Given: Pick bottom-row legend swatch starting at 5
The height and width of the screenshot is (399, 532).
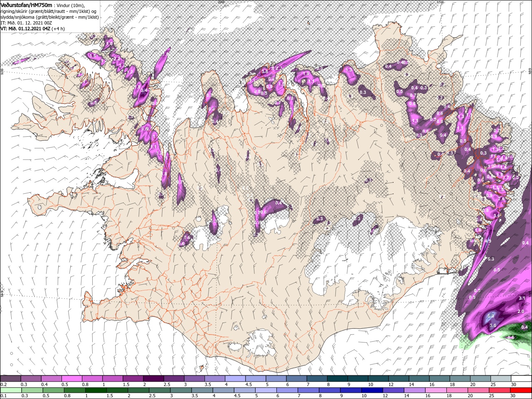Looking at the screenshot, I should tap(265, 390).
